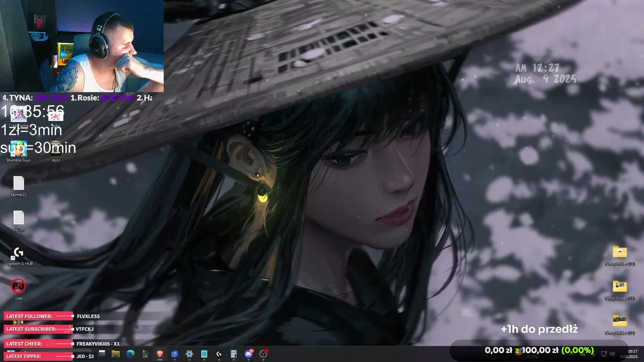Click the 4.TYNA donor ticker entry
644x362 pixels.
pyautogui.click(x=35, y=98)
